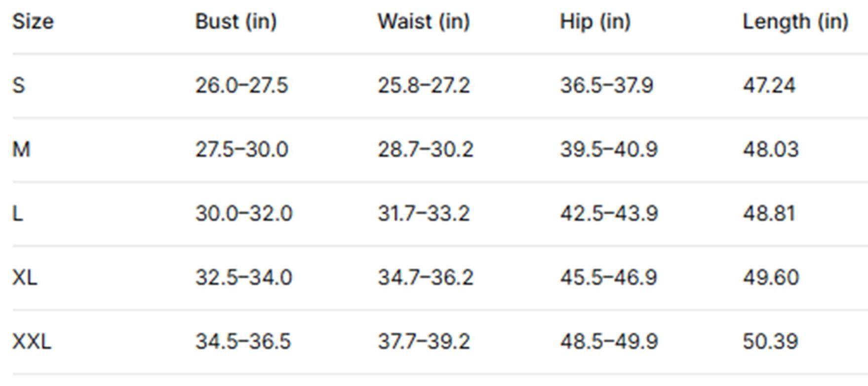
Task: Click length value 48.81
Action: (769, 214)
